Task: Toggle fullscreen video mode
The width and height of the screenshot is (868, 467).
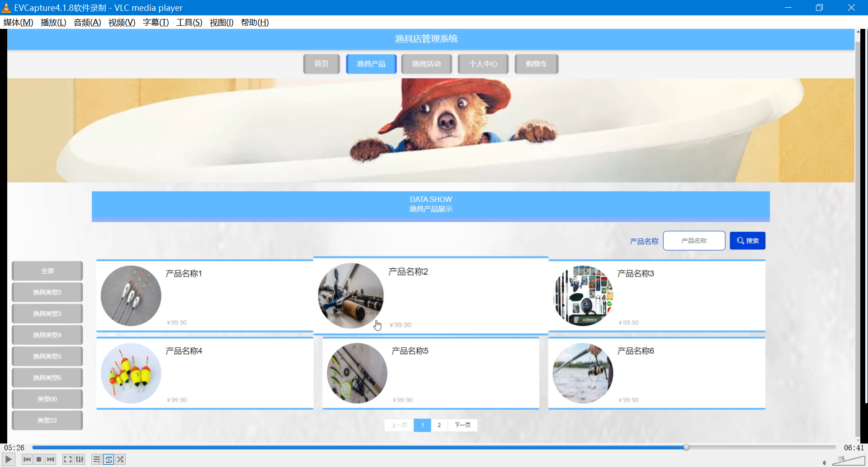Action: (x=67, y=459)
